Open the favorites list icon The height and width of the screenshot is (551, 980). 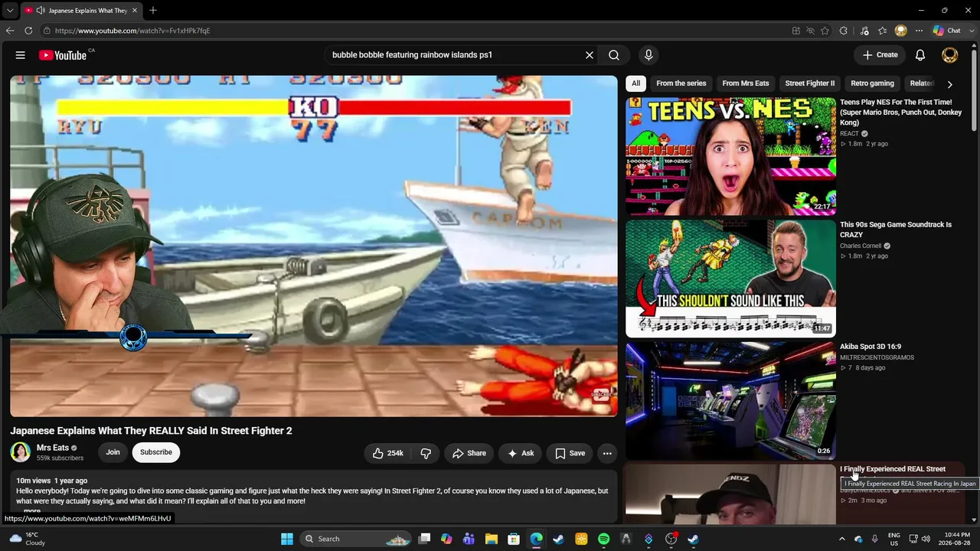pyautogui.click(x=882, y=31)
